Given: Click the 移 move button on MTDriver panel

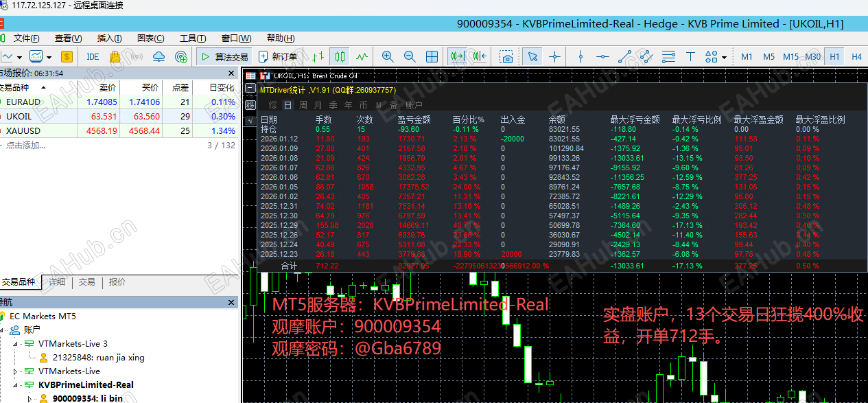Looking at the screenshot, I should (250, 105).
